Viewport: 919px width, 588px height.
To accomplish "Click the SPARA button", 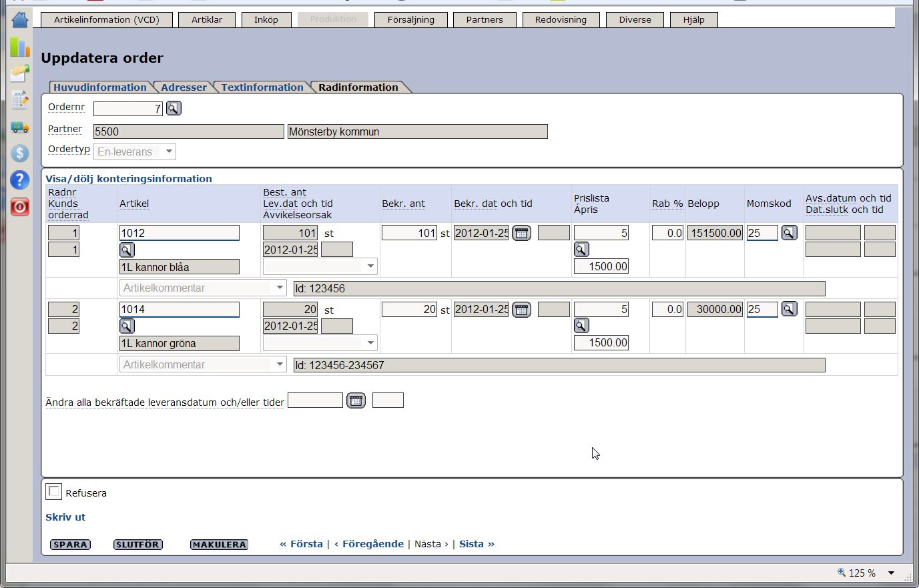I will tap(71, 545).
